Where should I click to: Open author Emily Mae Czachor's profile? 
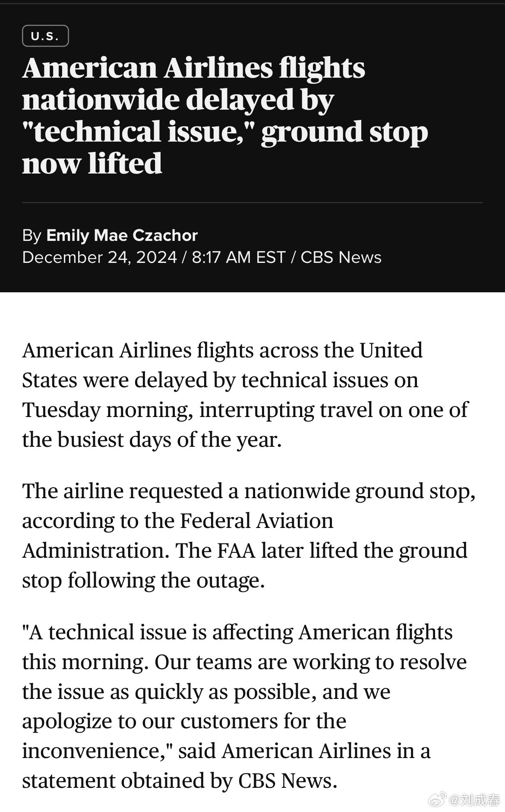coord(122,235)
